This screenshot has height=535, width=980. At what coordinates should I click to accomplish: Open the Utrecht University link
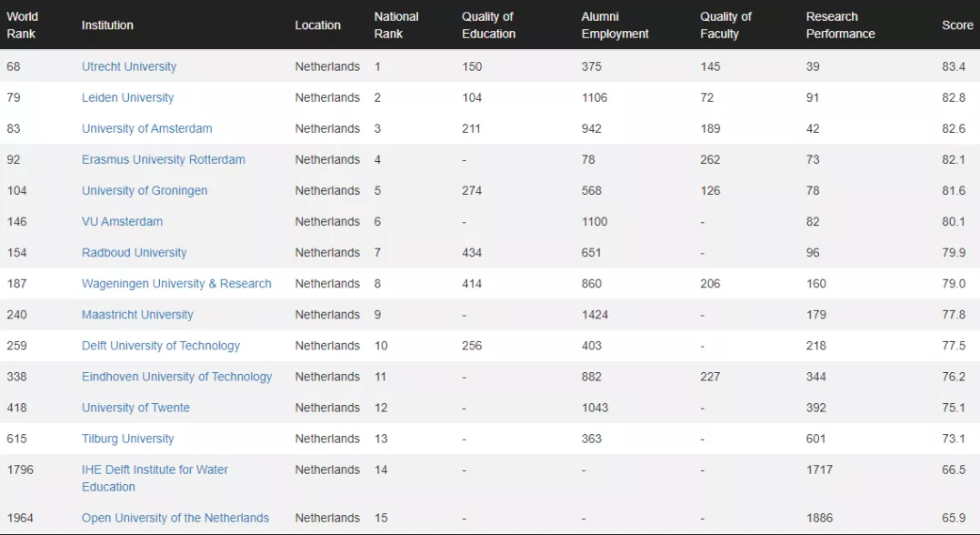coord(129,66)
